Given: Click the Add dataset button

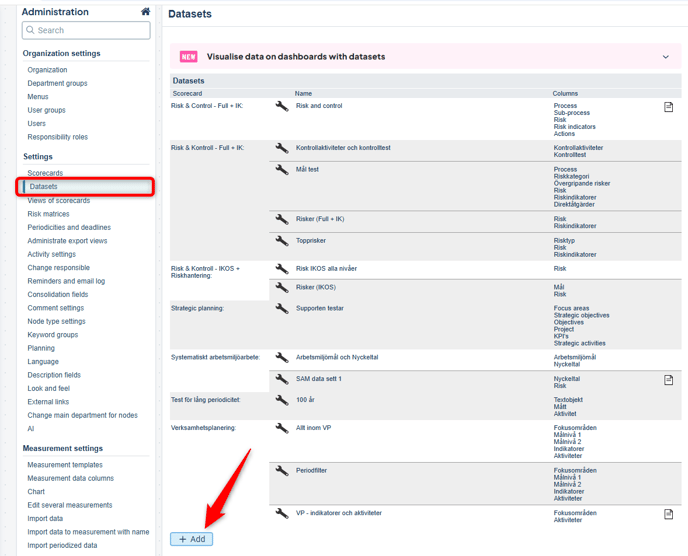Looking at the screenshot, I should tap(191, 539).
